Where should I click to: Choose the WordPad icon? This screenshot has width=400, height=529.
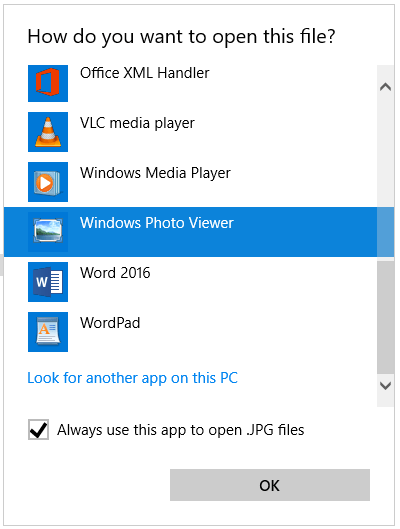pos(48,332)
